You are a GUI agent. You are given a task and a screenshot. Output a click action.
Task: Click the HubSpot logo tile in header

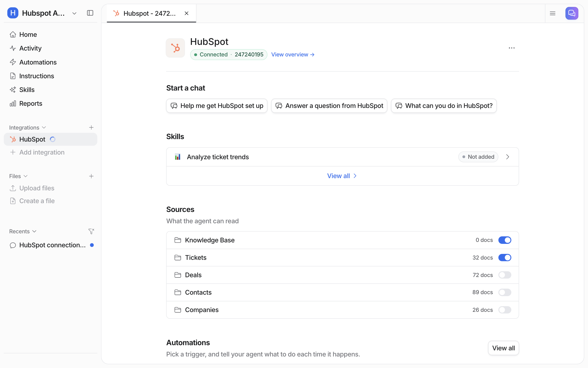(175, 48)
